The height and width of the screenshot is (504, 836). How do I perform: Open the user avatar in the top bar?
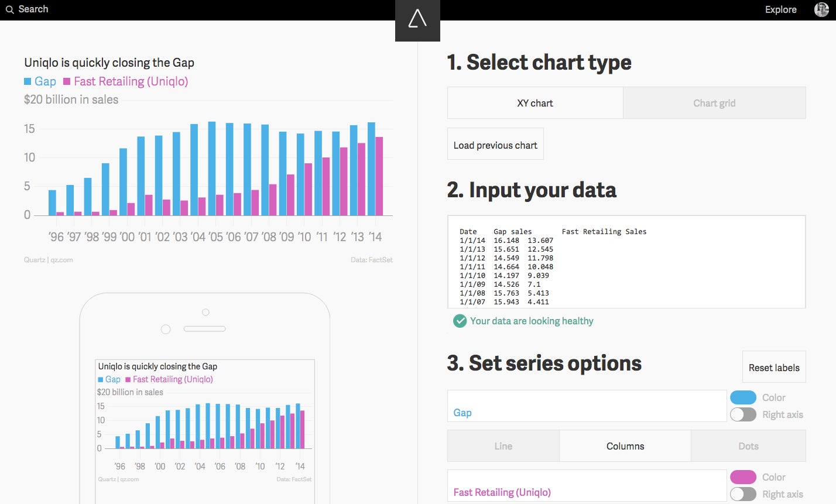coord(821,9)
